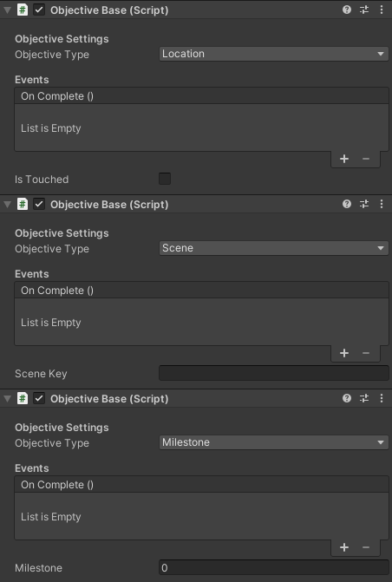This screenshot has height=582, width=392.
Task: Click the minus button in the Location component's event list
Action: pyautogui.click(x=366, y=159)
